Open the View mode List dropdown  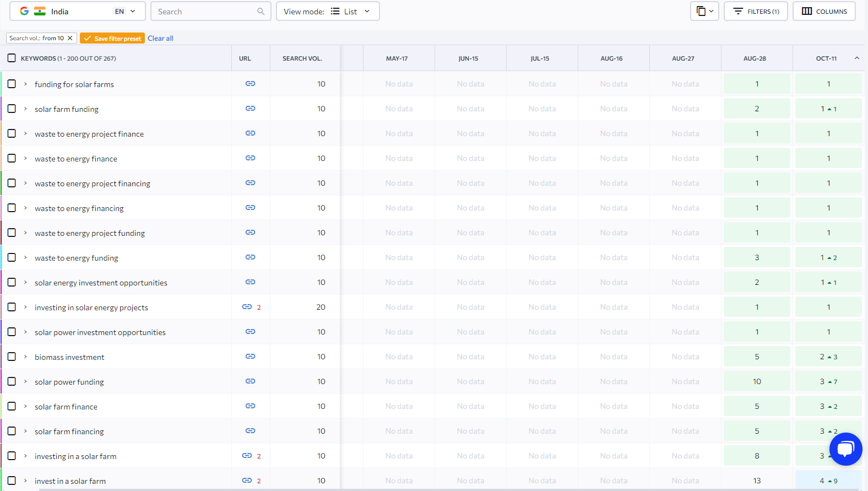(x=328, y=12)
